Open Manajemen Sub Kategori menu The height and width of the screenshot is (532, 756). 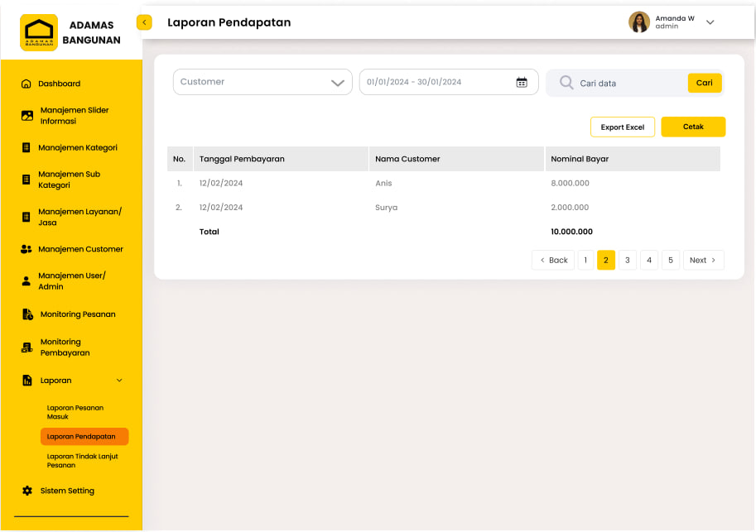pyautogui.click(x=69, y=180)
